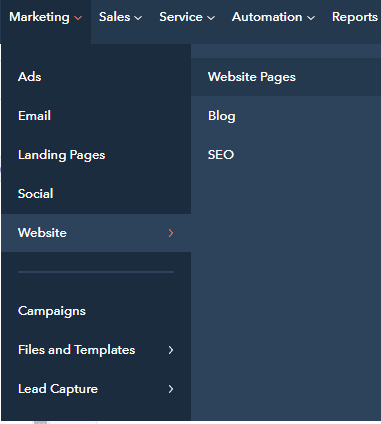
Task: Click the orange caret next to Marketing
Action: [78, 18]
